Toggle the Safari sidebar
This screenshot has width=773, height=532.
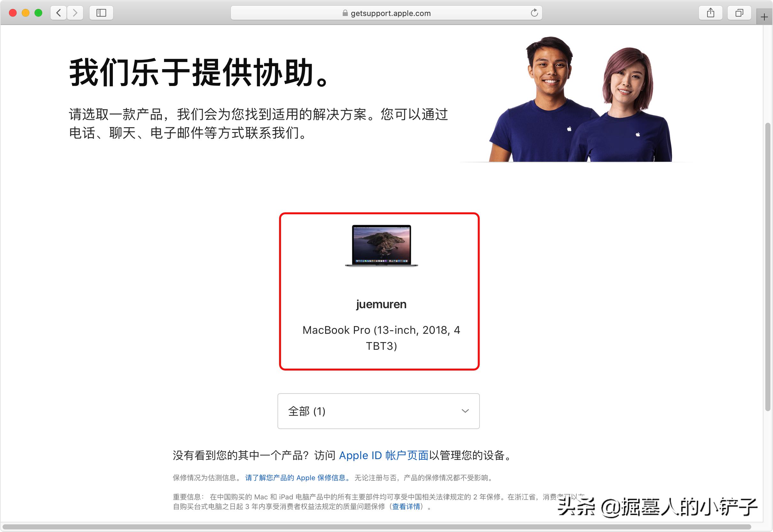click(x=101, y=13)
